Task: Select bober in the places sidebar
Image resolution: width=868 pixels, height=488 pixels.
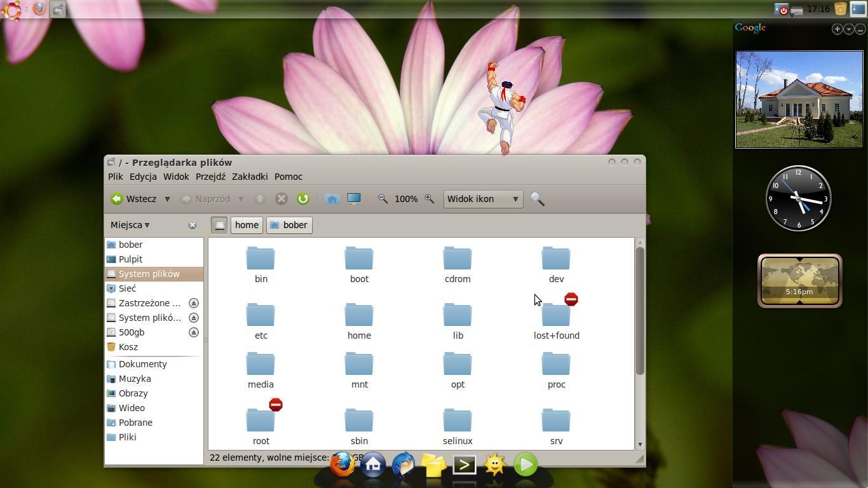Action: (x=154, y=245)
